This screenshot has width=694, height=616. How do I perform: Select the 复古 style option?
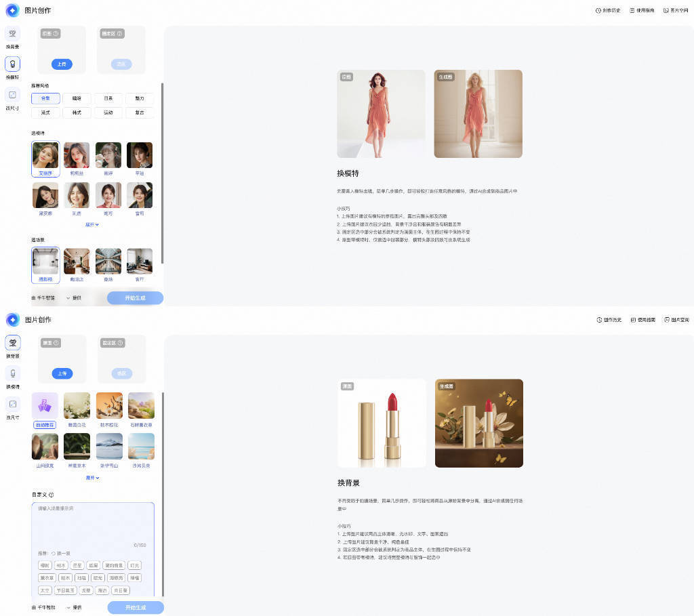coord(139,112)
